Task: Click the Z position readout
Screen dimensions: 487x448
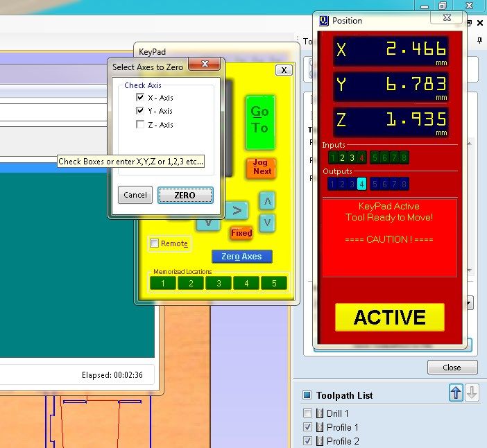Action: pos(391,122)
